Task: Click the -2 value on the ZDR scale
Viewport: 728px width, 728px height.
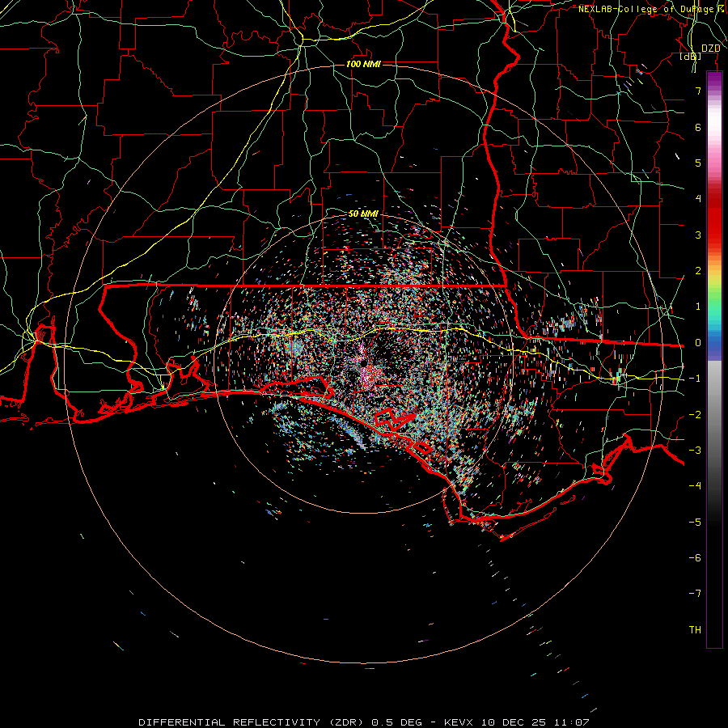Action: [x=695, y=415]
